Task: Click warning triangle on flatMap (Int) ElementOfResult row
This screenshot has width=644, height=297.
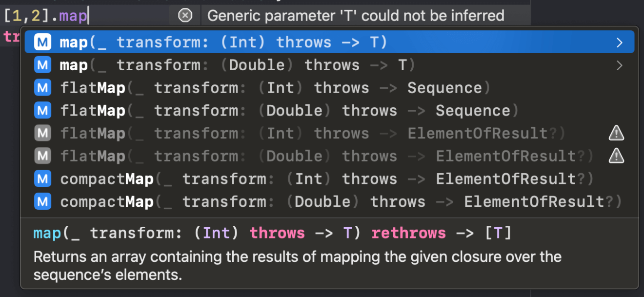Action: coord(617,133)
